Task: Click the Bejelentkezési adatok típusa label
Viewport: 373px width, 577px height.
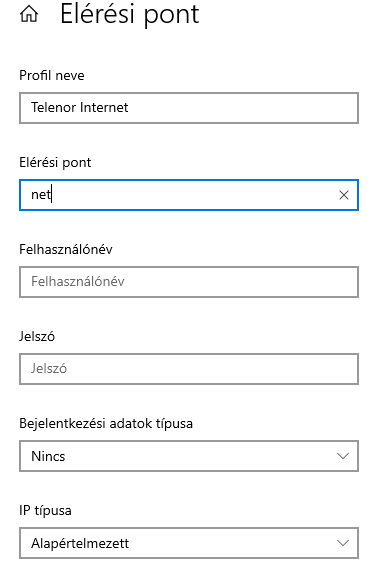Action: click(x=106, y=424)
